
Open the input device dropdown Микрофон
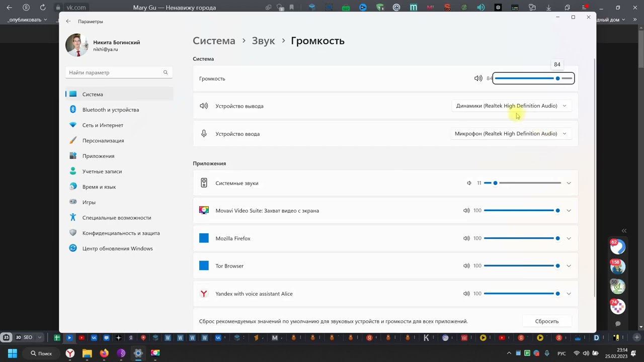(511, 134)
